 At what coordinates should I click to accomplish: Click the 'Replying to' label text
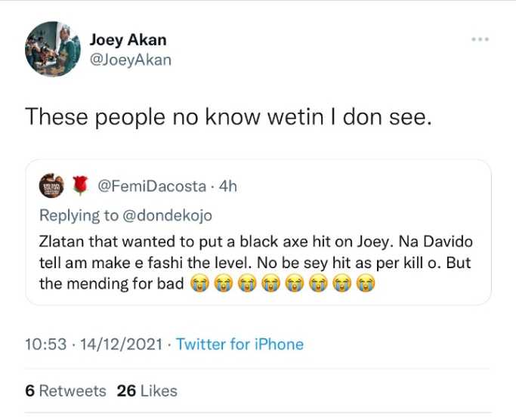point(78,215)
